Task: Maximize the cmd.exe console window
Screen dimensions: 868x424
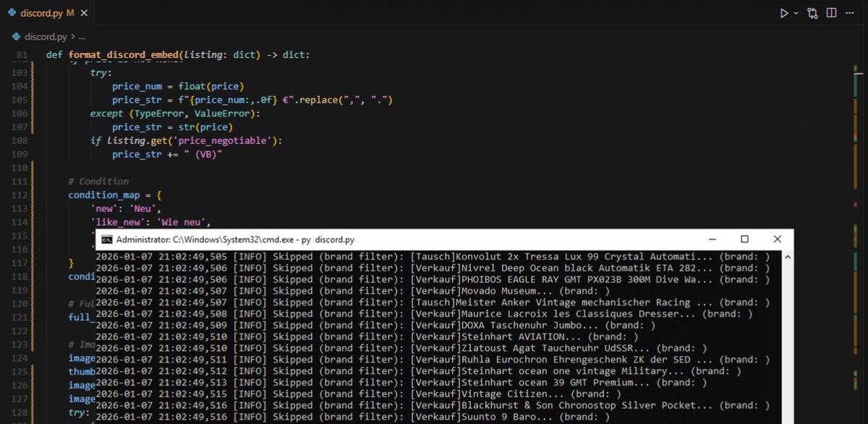Action: click(x=744, y=239)
